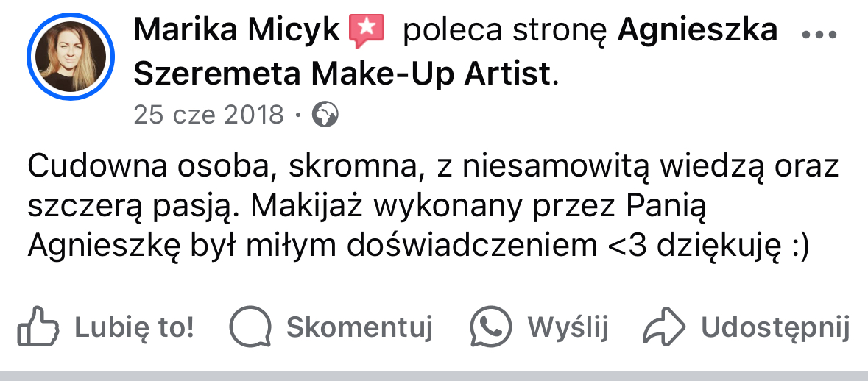Click the "Cudowna osoba" review text
This screenshot has height=381, width=868.
[148, 167]
